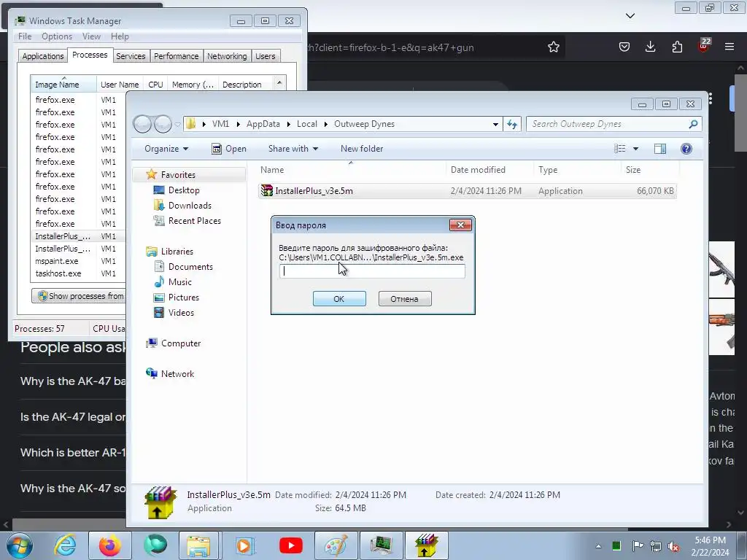Image resolution: width=747 pixels, height=560 pixels.
Task: Switch to Networking tab in Task Manager
Action: point(227,56)
